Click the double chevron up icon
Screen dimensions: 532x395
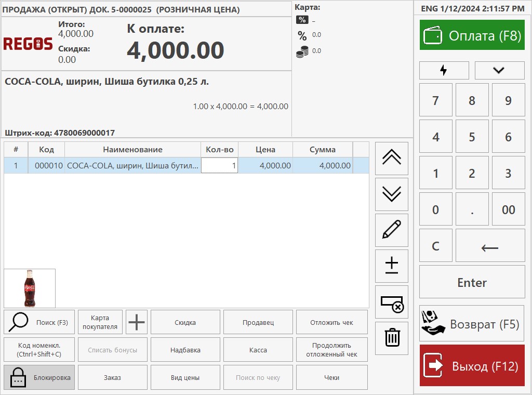[391, 158]
